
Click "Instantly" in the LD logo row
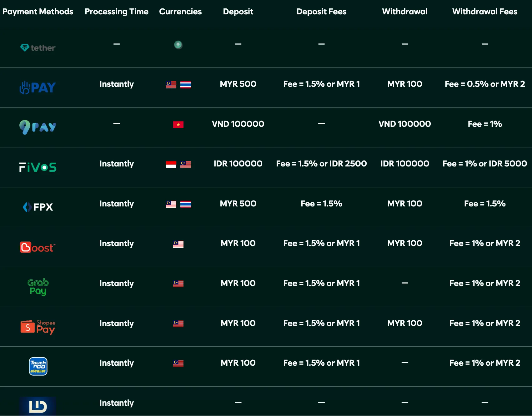(x=117, y=403)
